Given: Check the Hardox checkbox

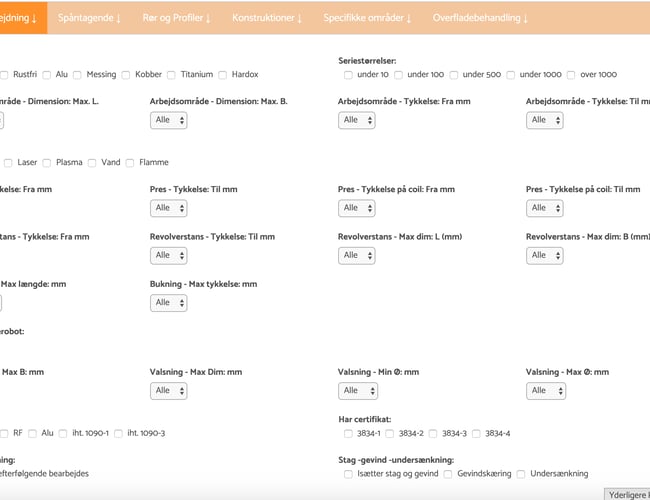Looking at the screenshot, I should point(223,75).
